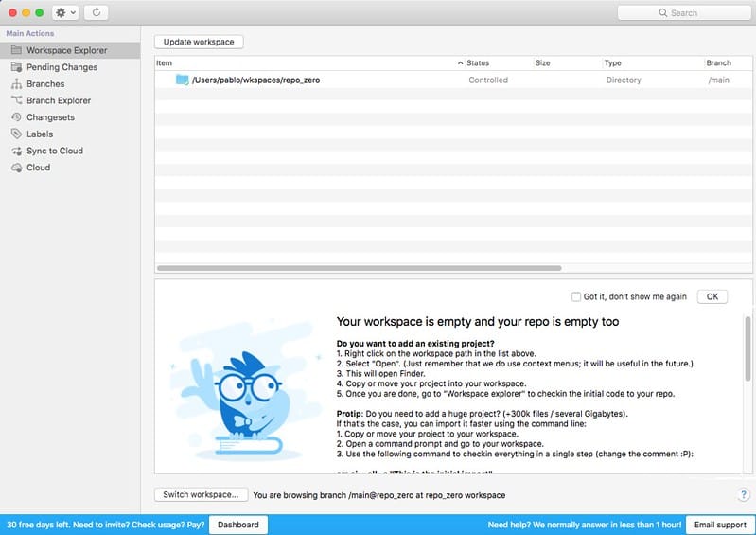Viewport: 756px width, 535px height.
Task: Switch to Branches view
Action: pos(70,84)
